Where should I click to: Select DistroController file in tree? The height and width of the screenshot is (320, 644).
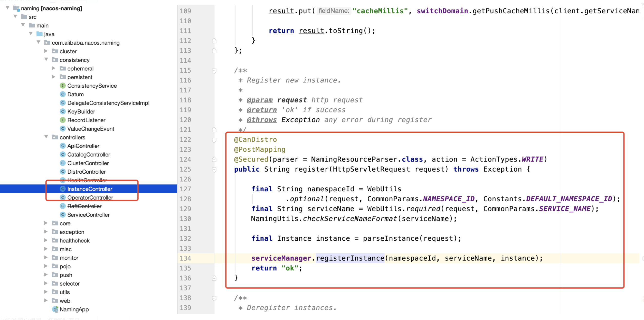(x=87, y=172)
